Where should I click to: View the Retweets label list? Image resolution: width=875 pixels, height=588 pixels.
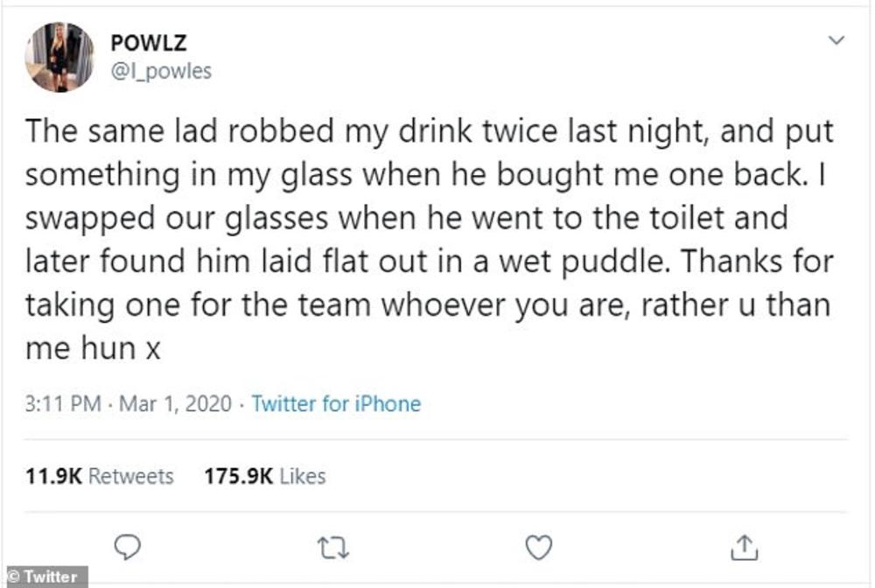coord(131,476)
